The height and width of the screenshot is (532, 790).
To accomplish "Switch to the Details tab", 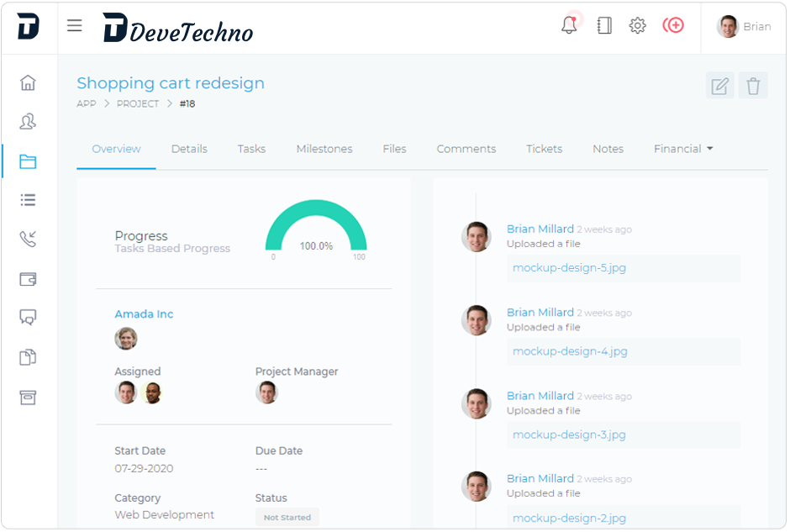I will [x=189, y=149].
